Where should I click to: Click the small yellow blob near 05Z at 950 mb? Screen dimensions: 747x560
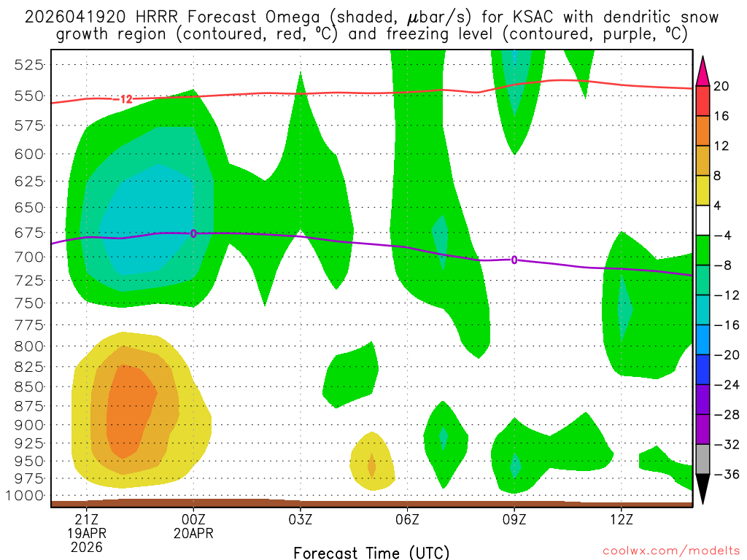coord(372,462)
